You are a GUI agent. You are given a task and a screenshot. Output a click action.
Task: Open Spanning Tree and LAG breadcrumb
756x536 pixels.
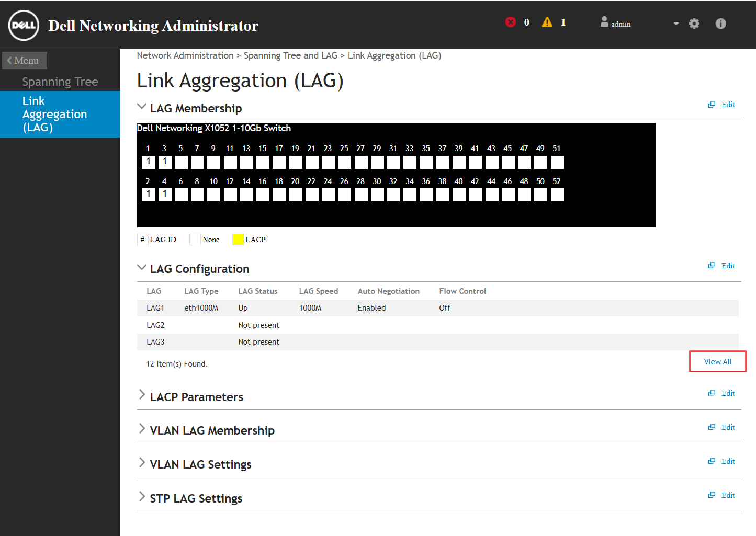(290, 55)
